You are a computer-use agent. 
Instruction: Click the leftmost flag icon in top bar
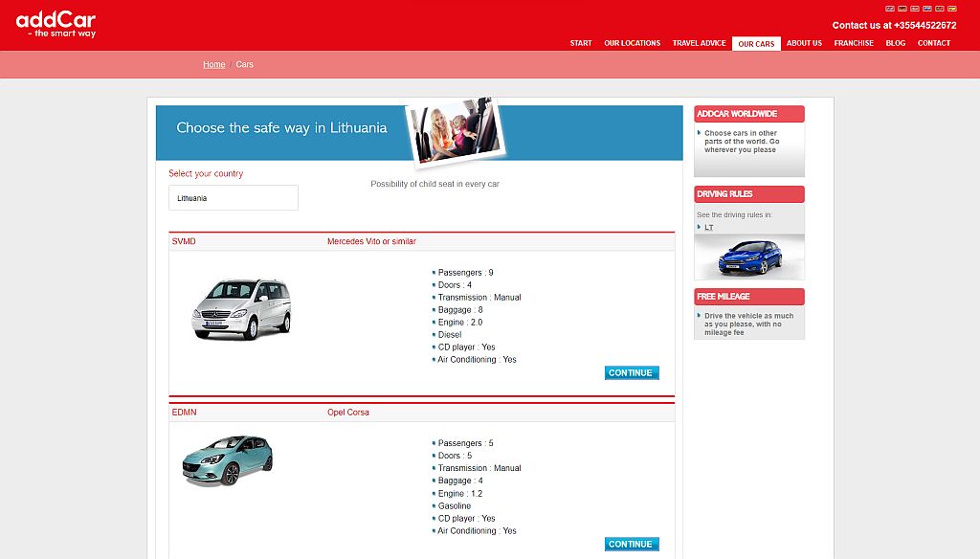890,8
